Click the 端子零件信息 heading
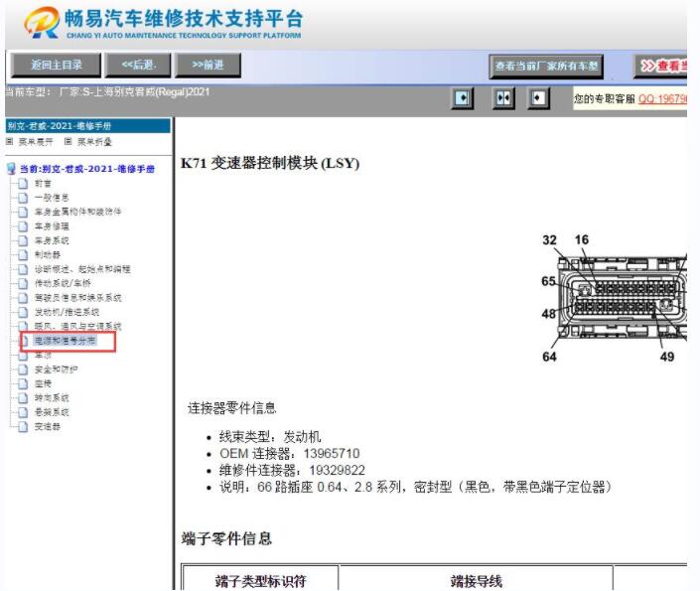The width and height of the screenshot is (700, 591). (x=226, y=538)
